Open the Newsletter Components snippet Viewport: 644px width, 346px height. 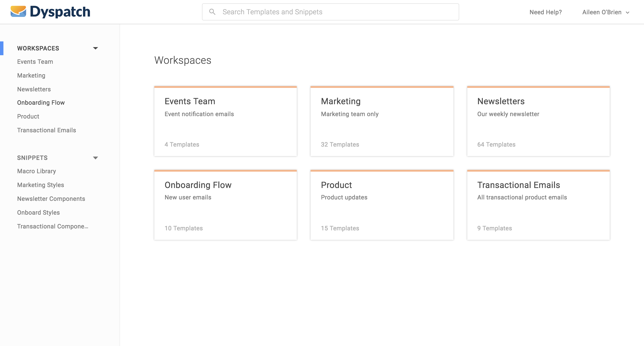coord(51,199)
